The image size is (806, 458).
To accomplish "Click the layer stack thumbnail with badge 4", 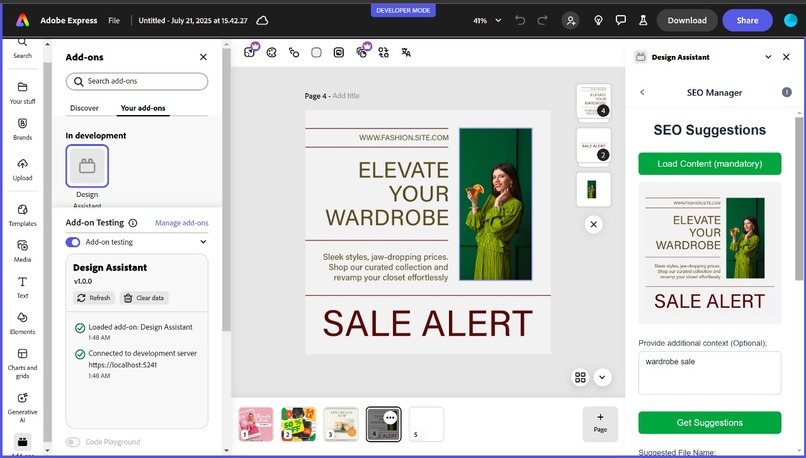I will (593, 102).
